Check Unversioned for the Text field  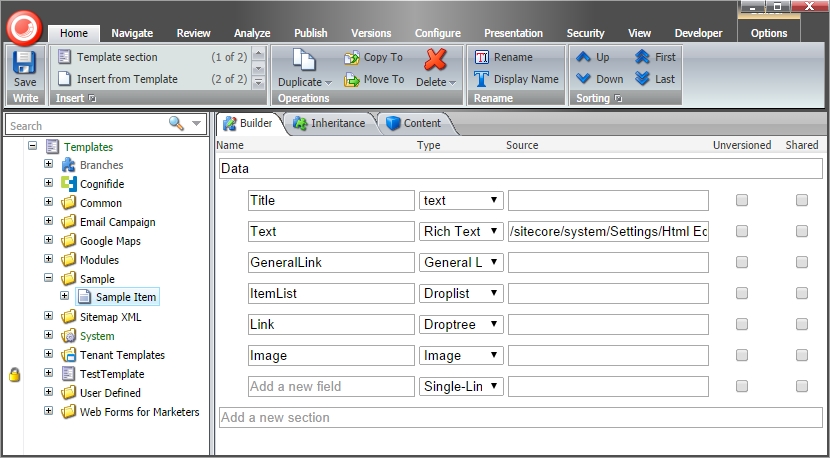coord(742,231)
